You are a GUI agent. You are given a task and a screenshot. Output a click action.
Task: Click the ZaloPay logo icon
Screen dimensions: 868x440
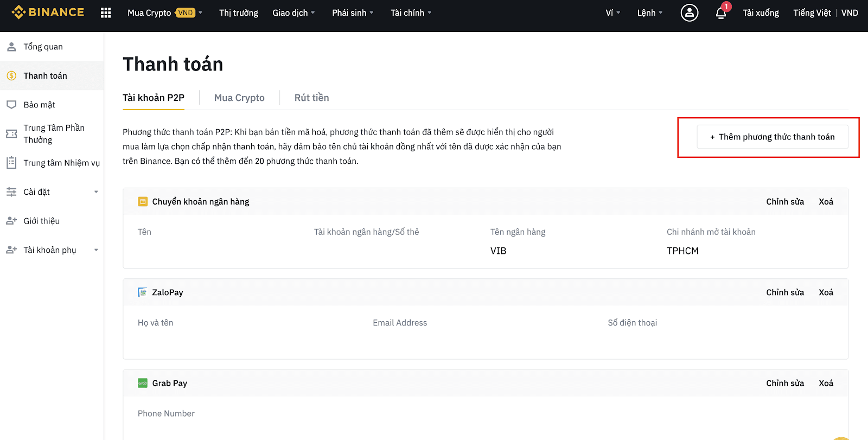pyautogui.click(x=143, y=292)
